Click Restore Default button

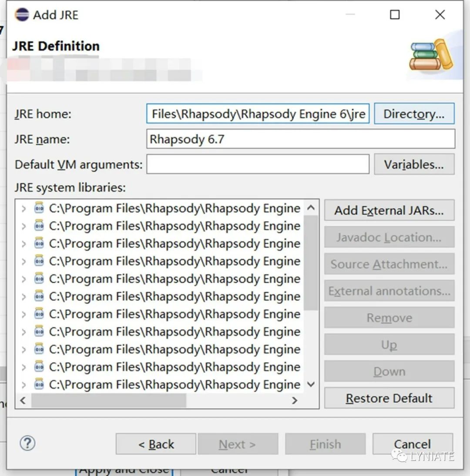pos(389,398)
